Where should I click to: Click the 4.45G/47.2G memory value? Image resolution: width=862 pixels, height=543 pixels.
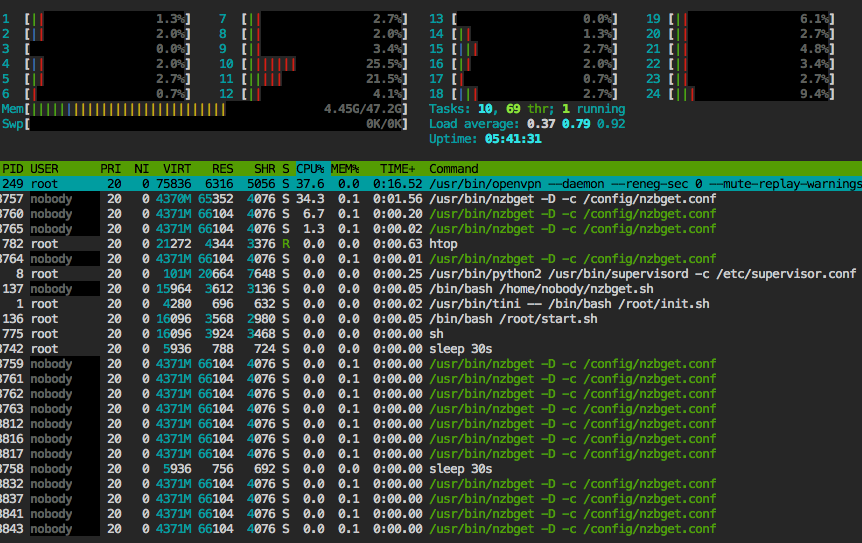click(364, 109)
